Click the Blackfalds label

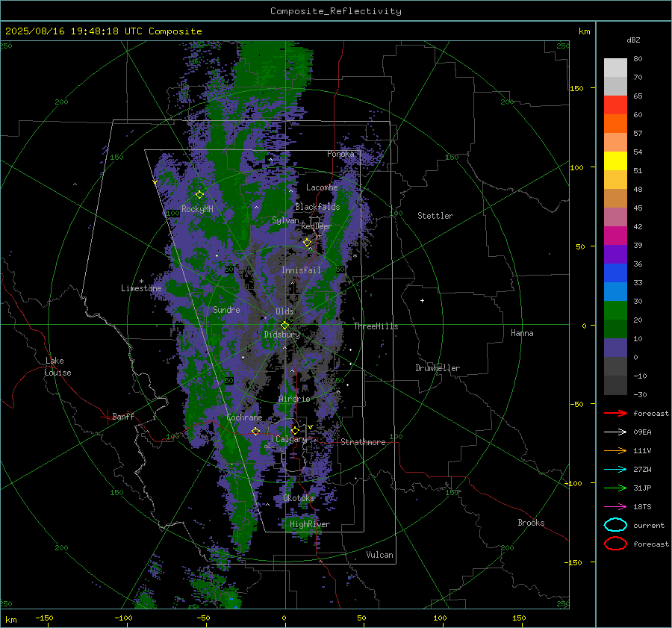317,207
